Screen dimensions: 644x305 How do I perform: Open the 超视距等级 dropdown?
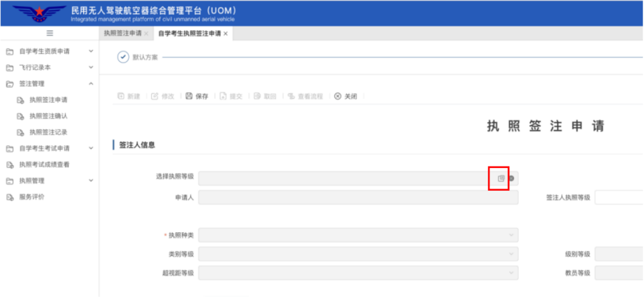tap(358, 273)
